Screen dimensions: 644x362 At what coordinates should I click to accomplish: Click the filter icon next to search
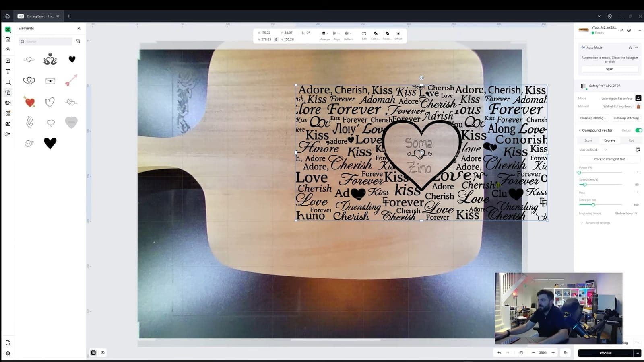click(78, 41)
